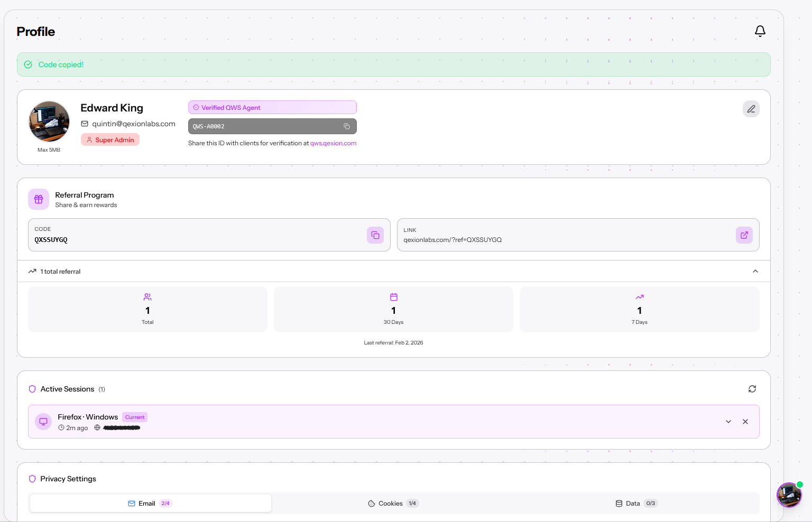The image size is (812, 522).
Task: Copy the agent ID QWS-A0002
Action: [x=347, y=126]
